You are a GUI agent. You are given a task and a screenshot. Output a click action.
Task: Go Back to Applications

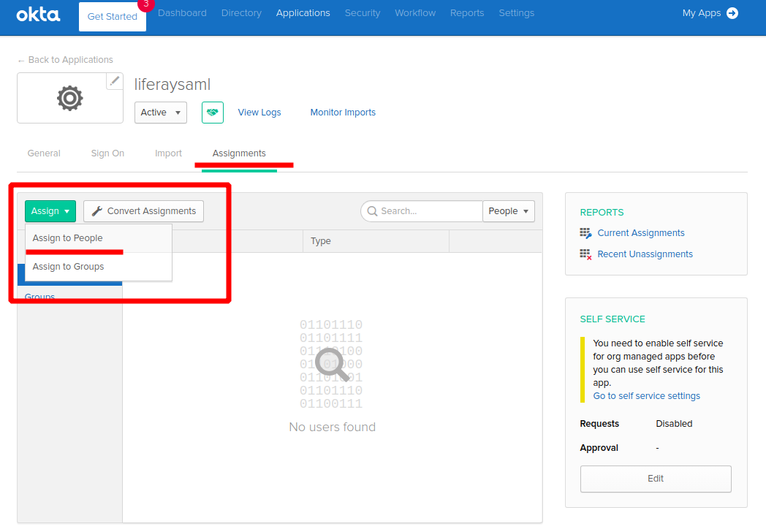coord(66,60)
